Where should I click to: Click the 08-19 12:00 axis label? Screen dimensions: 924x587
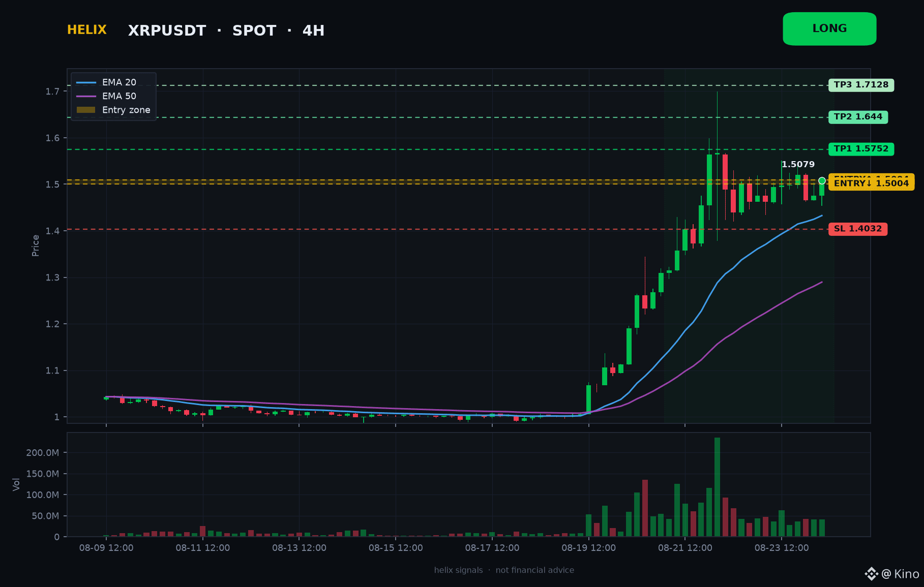pyautogui.click(x=588, y=548)
